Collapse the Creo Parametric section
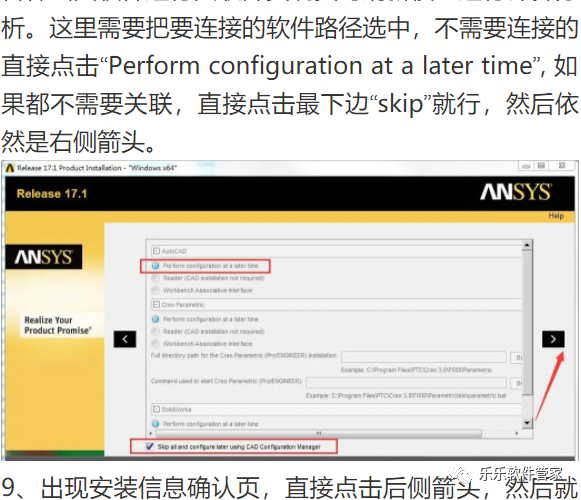The height and width of the screenshot is (500, 581). tap(156, 304)
